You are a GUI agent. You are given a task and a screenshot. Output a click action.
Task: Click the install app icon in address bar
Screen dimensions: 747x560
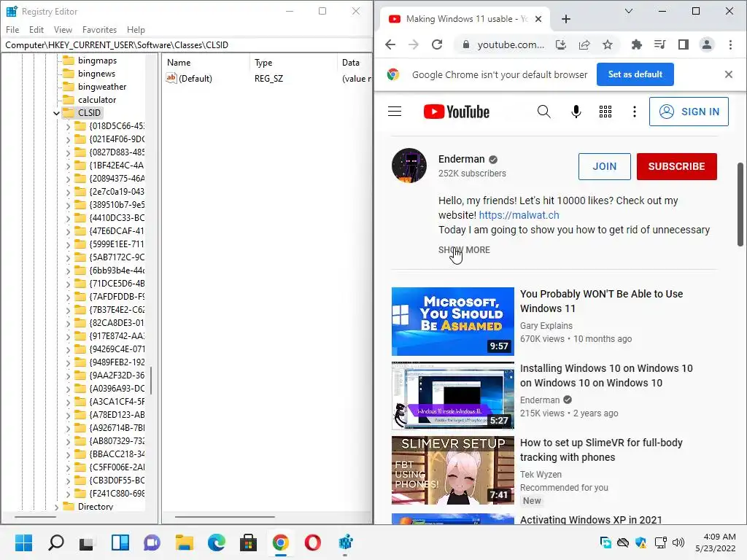point(561,44)
